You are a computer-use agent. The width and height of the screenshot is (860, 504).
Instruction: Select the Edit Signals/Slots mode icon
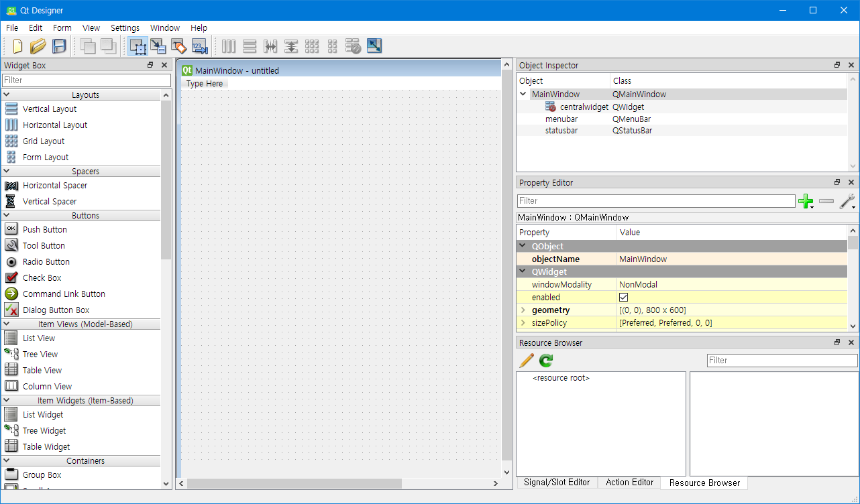coord(158,46)
